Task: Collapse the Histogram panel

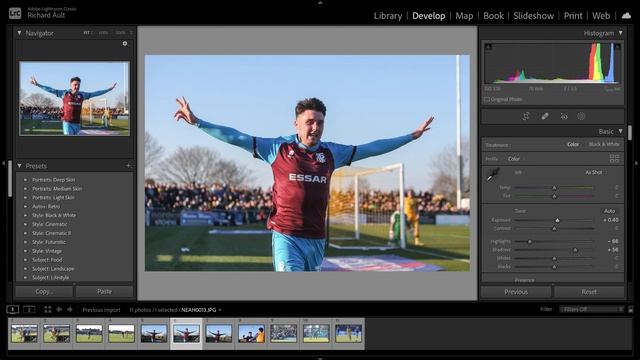Action: (620, 33)
